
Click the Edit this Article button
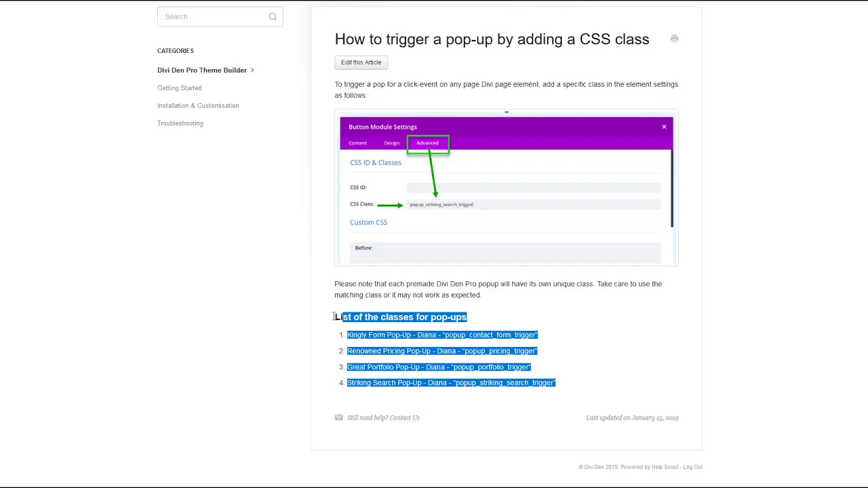(361, 62)
